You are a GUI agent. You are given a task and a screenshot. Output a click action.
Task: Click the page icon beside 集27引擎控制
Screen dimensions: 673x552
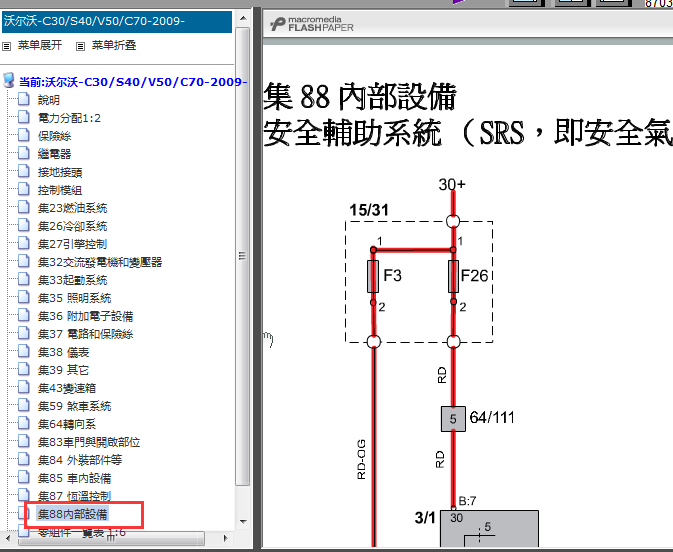point(24,243)
